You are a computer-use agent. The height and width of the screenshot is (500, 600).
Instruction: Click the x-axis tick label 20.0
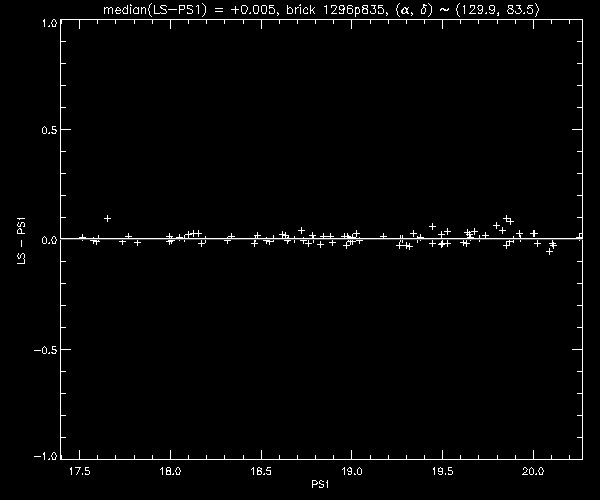pyautogui.click(x=533, y=471)
